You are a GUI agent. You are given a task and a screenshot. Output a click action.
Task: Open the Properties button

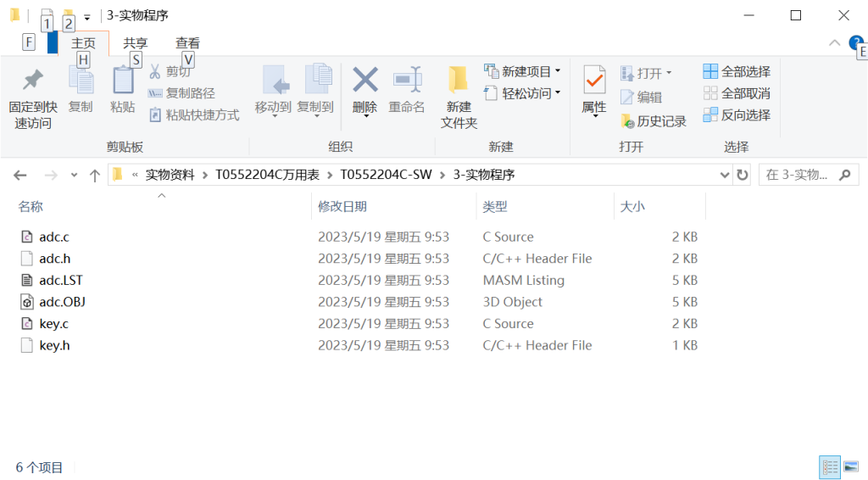point(594,92)
